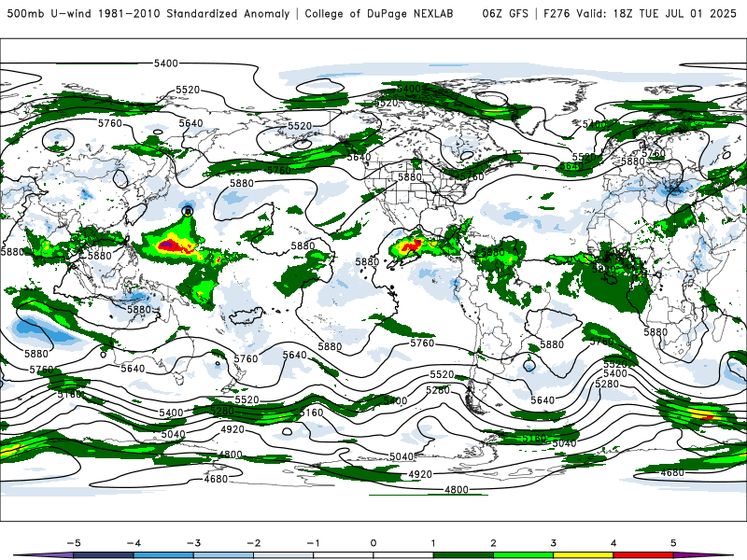Viewport: 747px width, 560px height.
Task: Click 'College of DuPage NEXLAB' header text
Action: coord(379,13)
